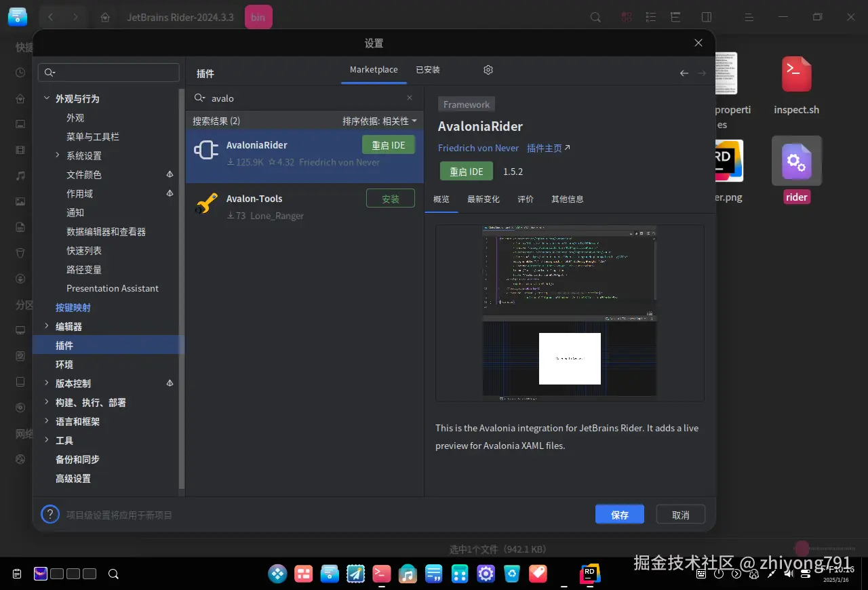Open the system settings gear in taskbar
The height and width of the screenshot is (590, 868).
486,574
